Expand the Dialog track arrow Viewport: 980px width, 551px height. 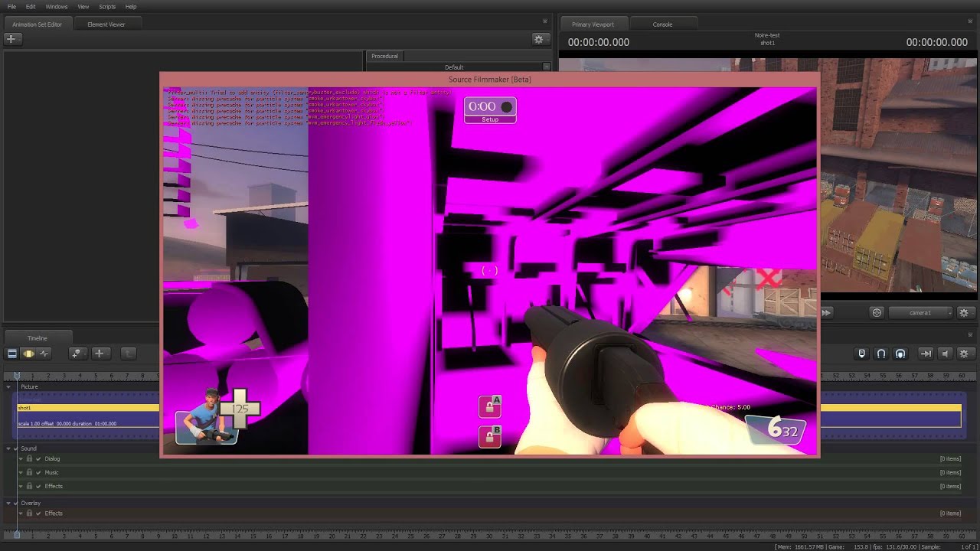pos(21,459)
